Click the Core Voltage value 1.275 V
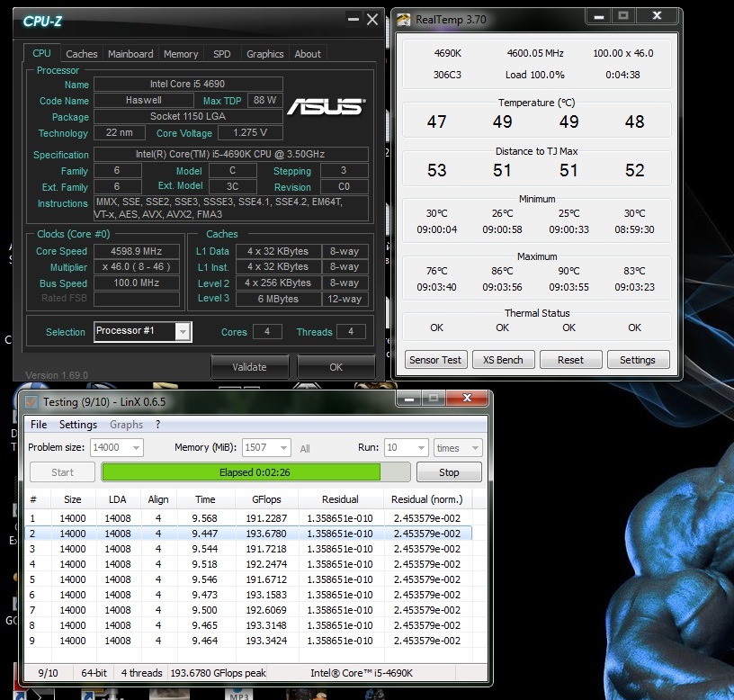Image resolution: width=734 pixels, height=700 pixels. coord(250,132)
